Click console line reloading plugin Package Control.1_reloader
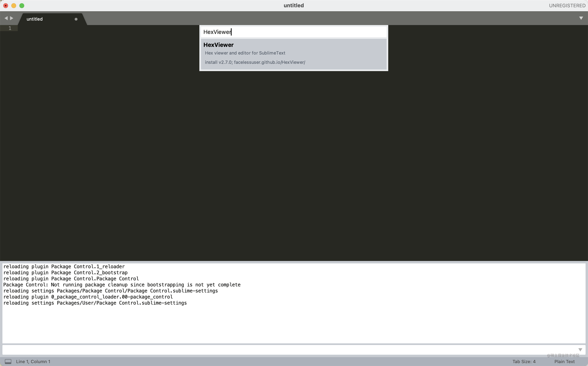Screen dimensions: 588x366 click(64, 266)
